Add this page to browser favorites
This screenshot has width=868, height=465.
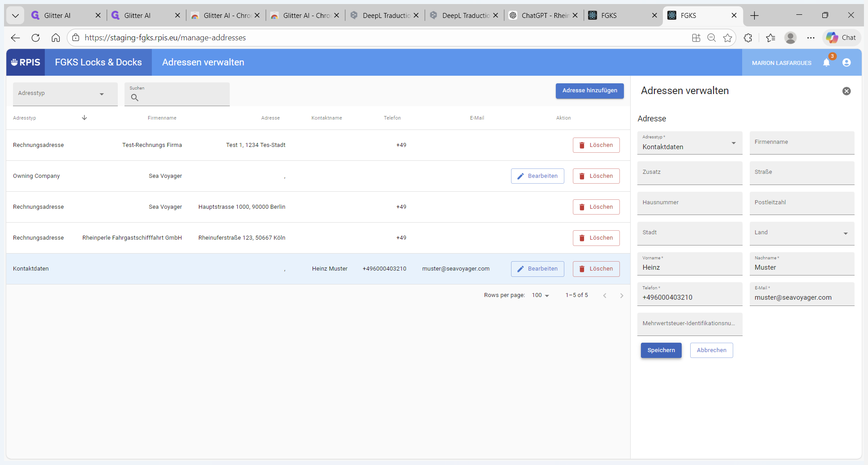[x=727, y=38]
